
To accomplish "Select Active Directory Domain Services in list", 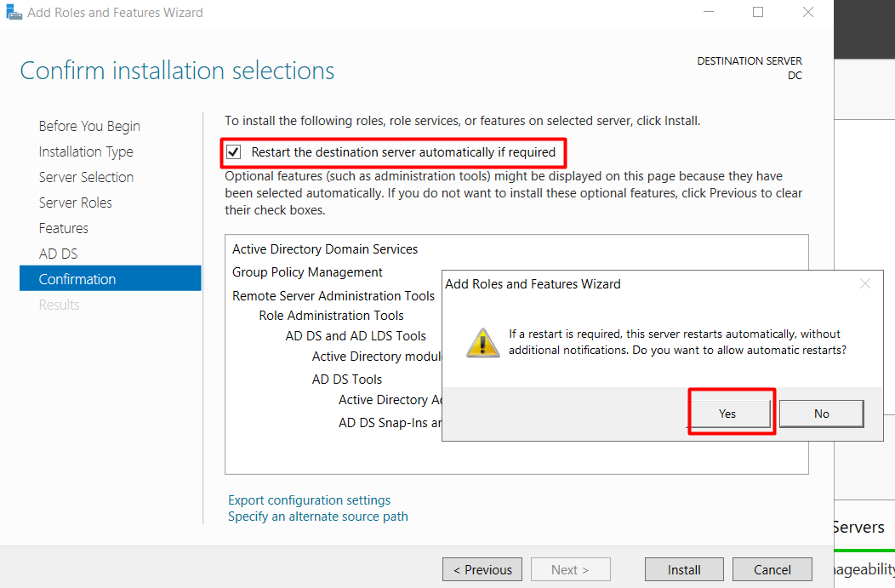I will (325, 249).
